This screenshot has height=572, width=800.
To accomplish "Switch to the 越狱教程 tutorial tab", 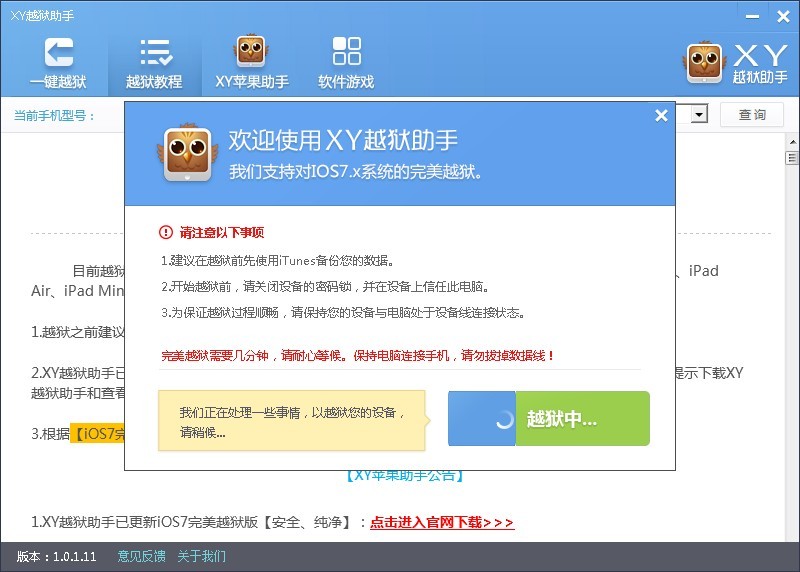I will 155,63.
